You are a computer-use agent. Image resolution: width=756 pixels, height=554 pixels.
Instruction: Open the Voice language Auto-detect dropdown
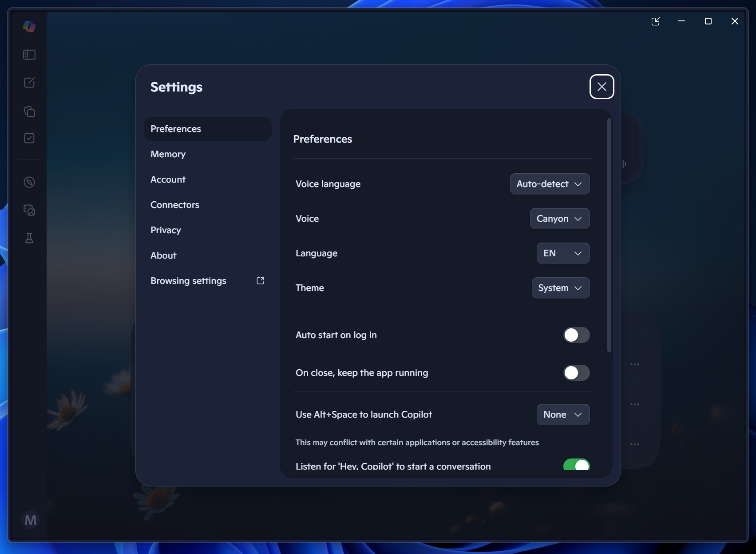(549, 184)
